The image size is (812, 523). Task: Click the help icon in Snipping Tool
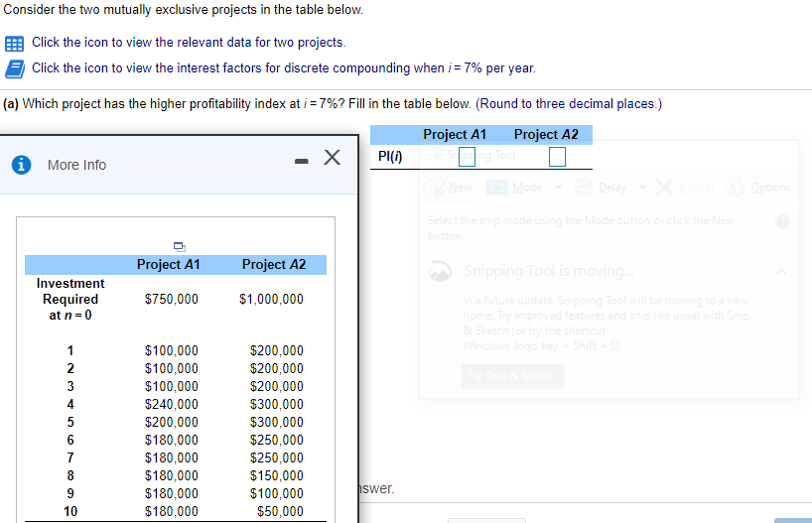click(782, 221)
